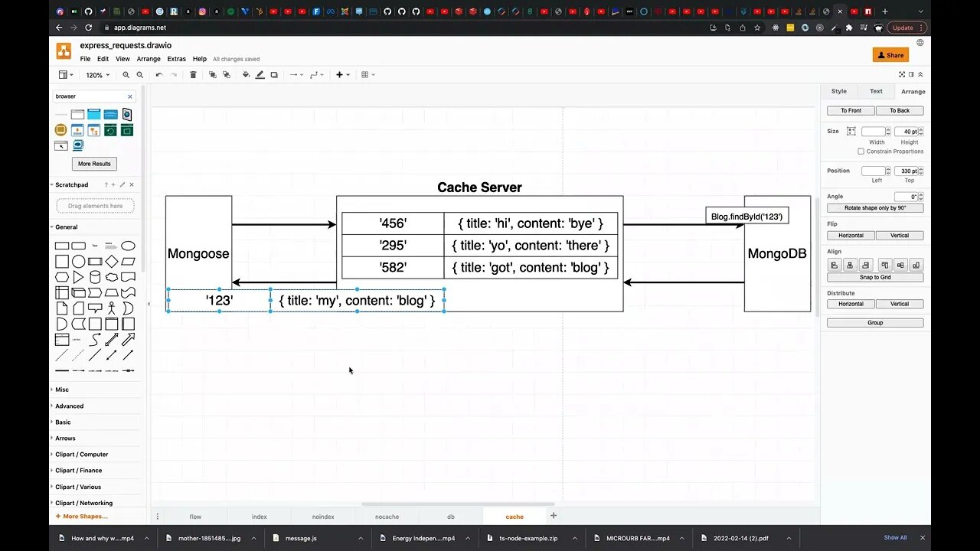Click the autosize icon beside Size
Image resolution: width=980 pixels, height=551 pixels.
tap(851, 132)
